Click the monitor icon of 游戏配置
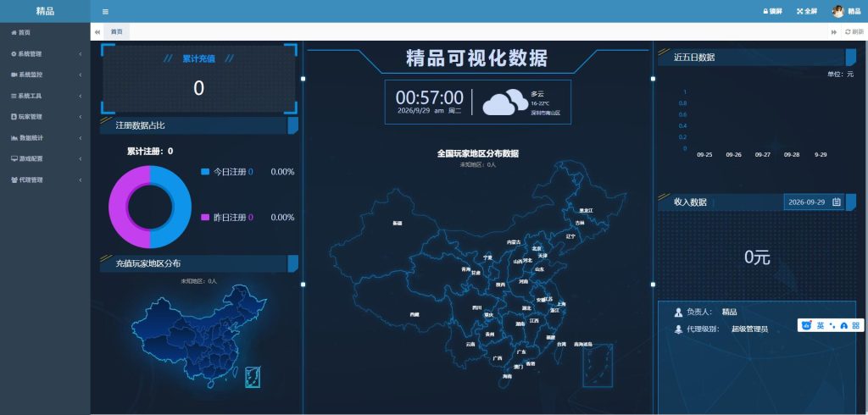Screen dimensions: 868x415 (14, 159)
